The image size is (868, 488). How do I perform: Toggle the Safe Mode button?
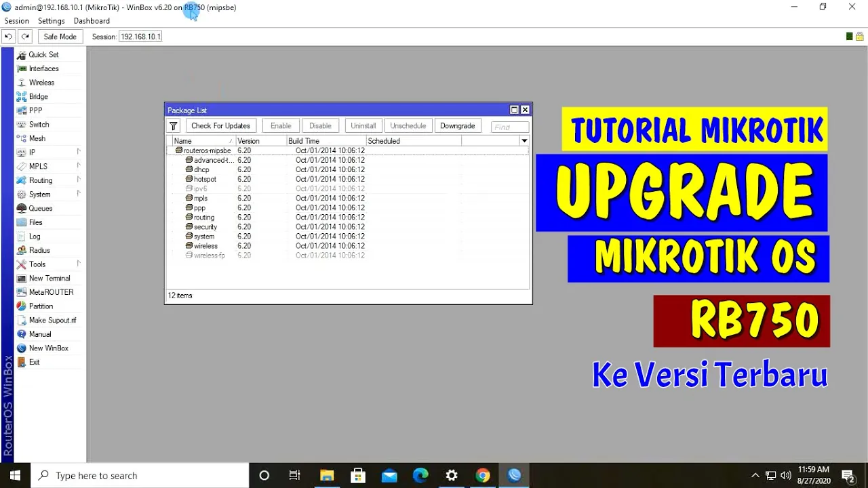click(60, 37)
